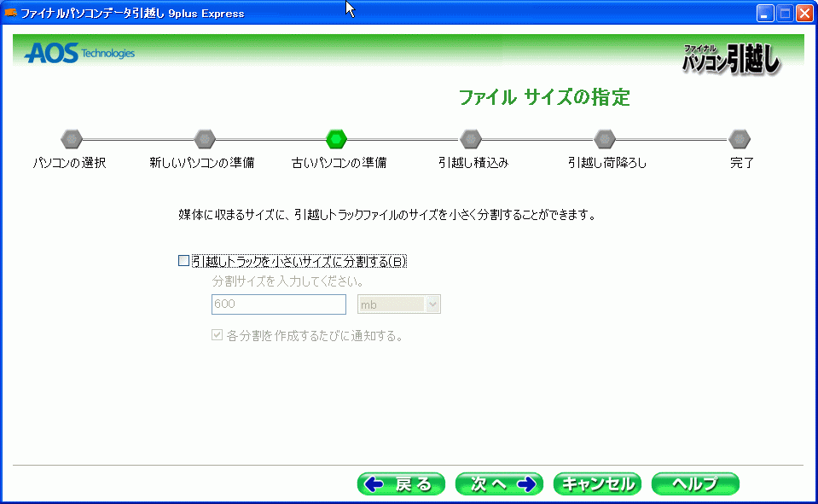The width and height of the screenshot is (818, 504).
Task: Click the 引越し積込み step icon
Action: click(x=471, y=138)
